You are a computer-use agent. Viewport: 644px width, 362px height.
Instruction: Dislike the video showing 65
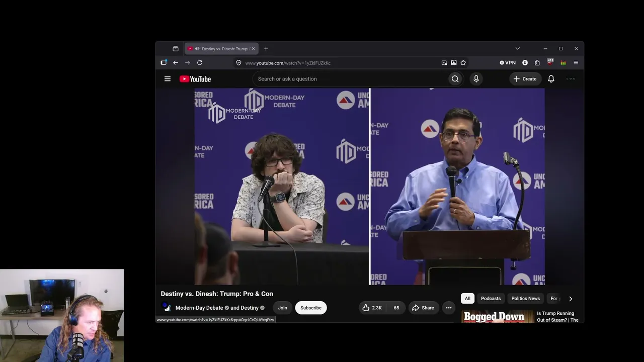pos(396,308)
